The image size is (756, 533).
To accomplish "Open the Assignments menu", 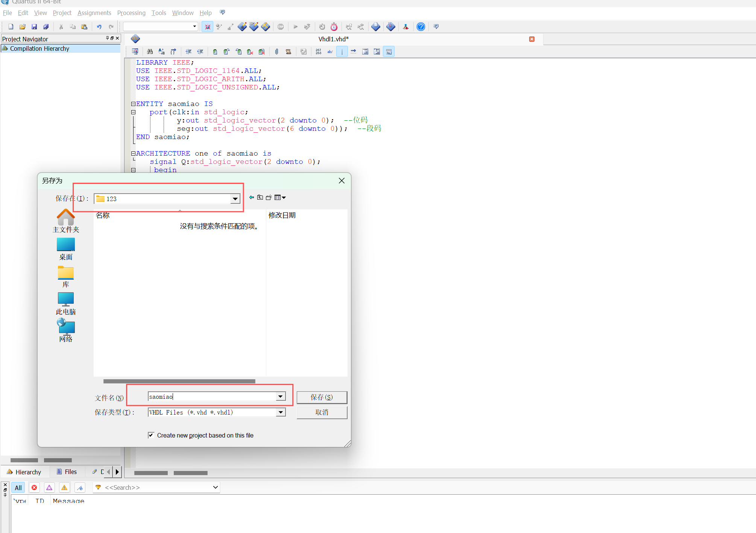I will coord(94,13).
